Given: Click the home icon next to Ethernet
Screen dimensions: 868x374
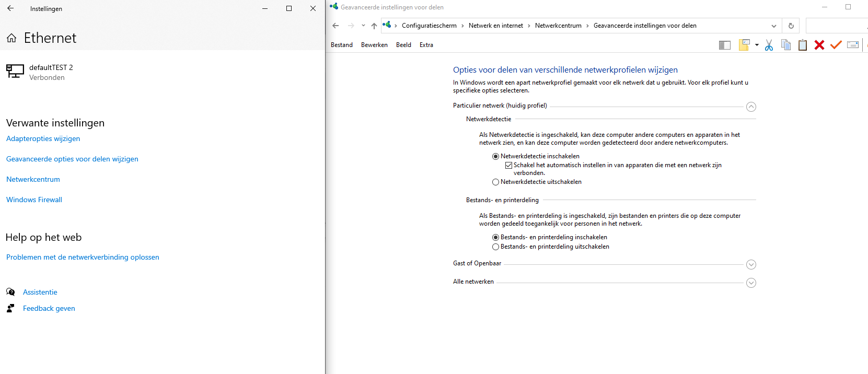Looking at the screenshot, I should click(x=11, y=38).
